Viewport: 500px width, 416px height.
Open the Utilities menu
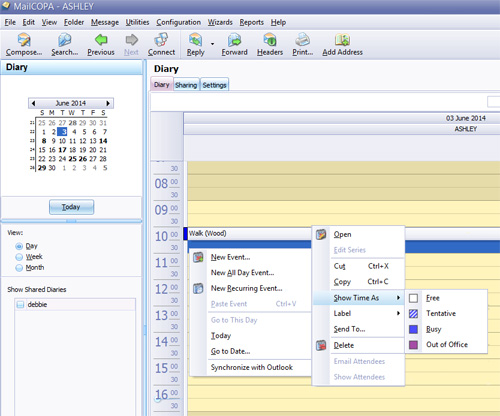(137, 22)
